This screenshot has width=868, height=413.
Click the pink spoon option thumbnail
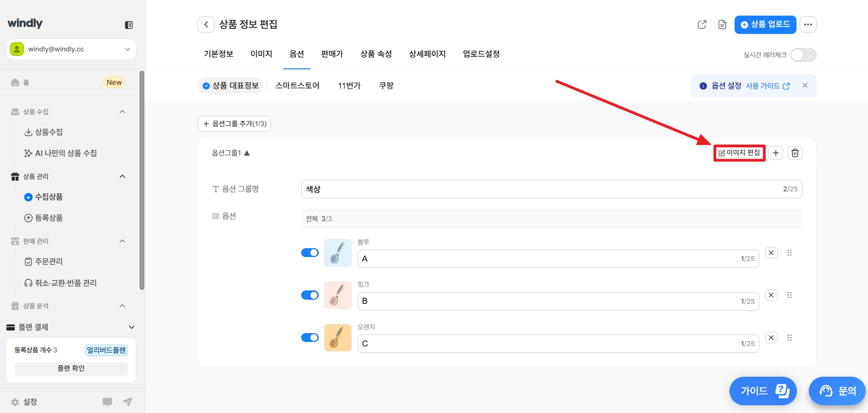pos(338,295)
